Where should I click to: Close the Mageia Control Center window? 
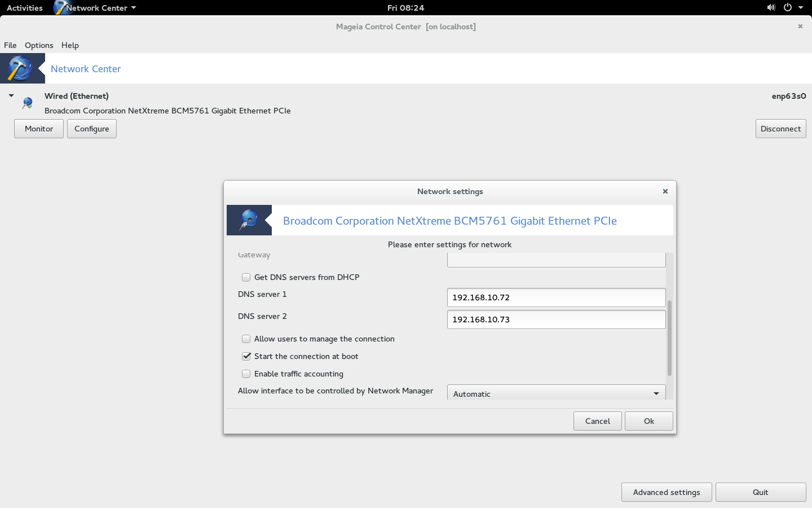pos(800,26)
